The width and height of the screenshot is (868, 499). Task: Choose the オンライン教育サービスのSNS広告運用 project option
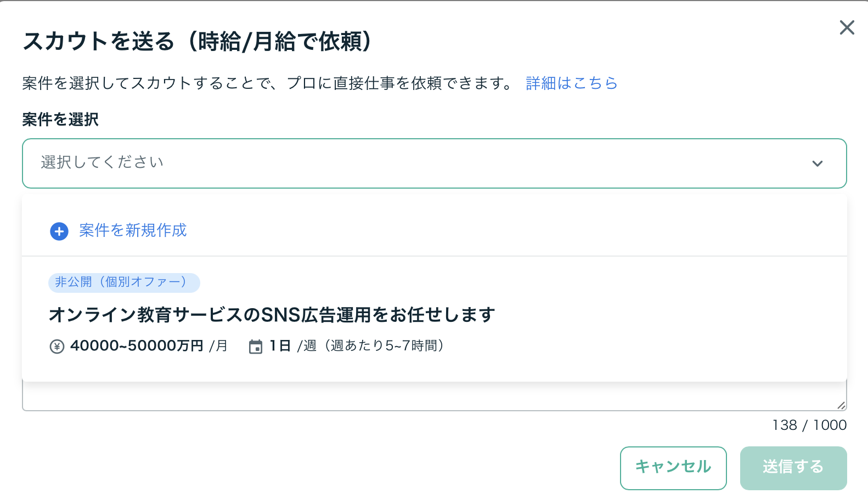click(272, 315)
